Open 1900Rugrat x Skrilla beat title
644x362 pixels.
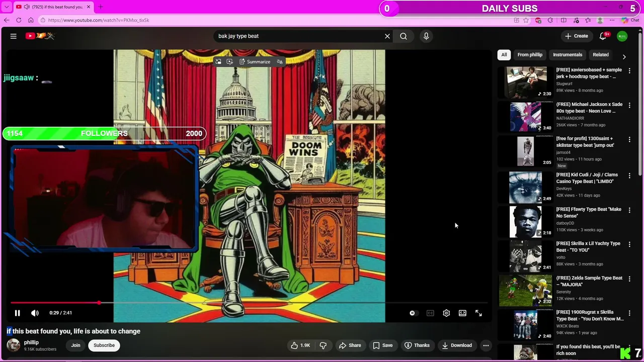590,315
